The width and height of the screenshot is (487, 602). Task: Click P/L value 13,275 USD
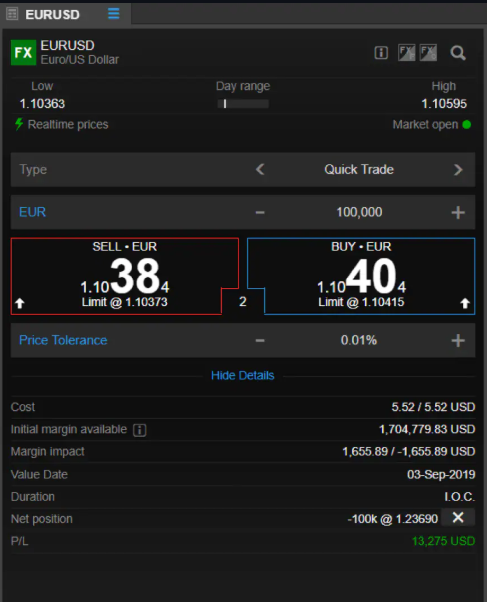443,541
